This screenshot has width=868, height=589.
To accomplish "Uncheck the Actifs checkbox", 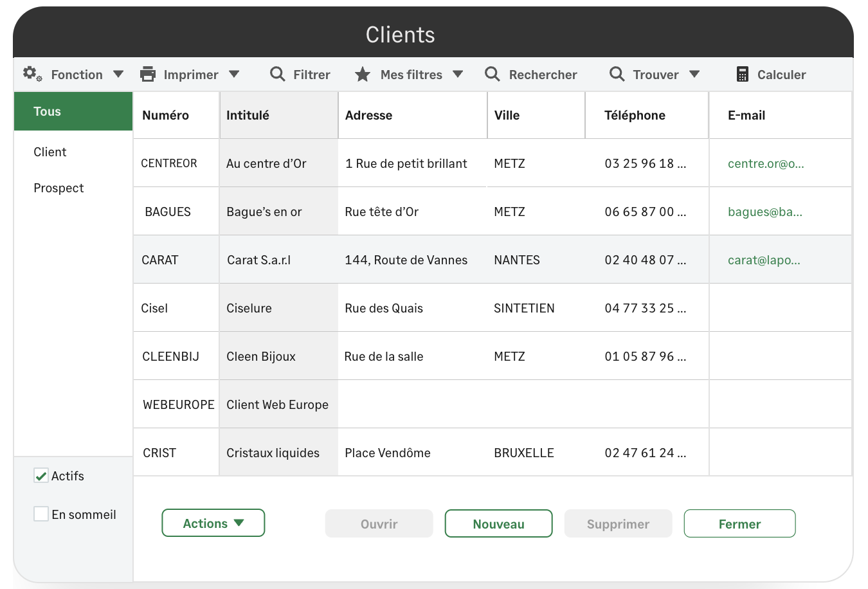I will pos(41,476).
